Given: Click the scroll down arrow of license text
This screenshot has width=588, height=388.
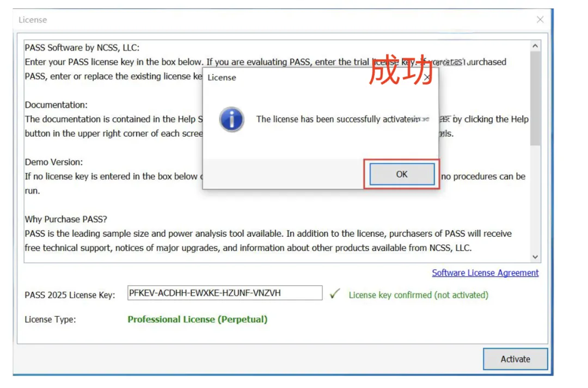Looking at the screenshot, I should tap(535, 257).
